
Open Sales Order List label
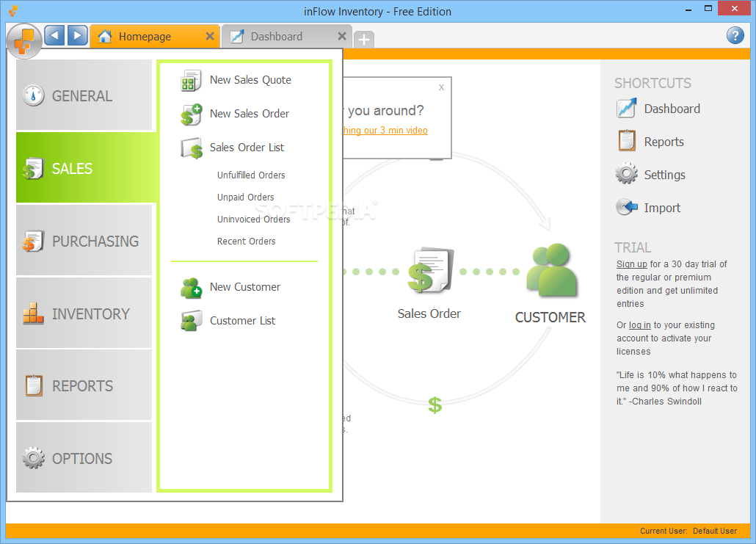tap(247, 148)
